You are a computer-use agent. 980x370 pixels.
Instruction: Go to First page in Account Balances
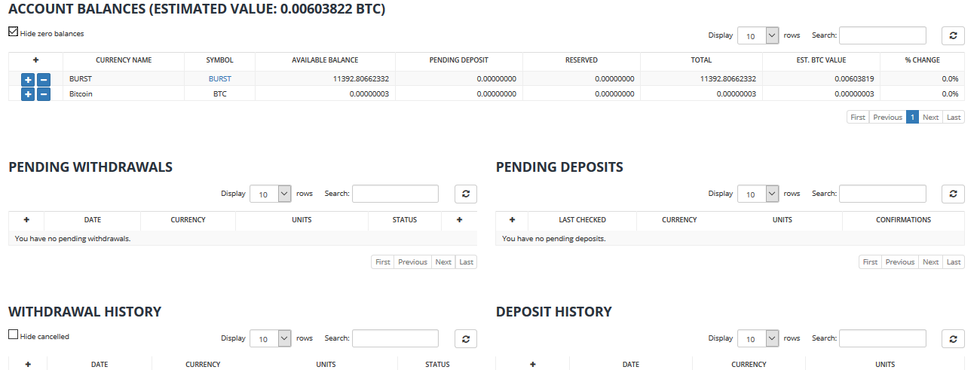click(x=858, y=118)
